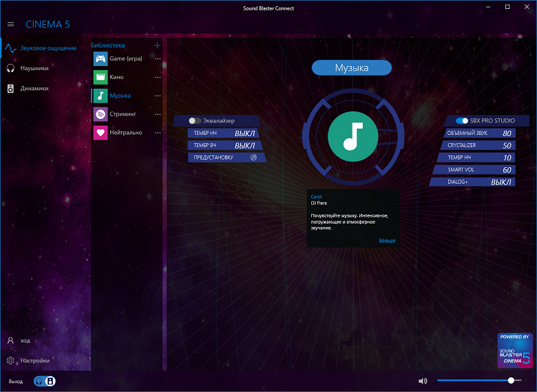Screen dimensions: 537x392
Task: Click the ПРЕДУСТАНОВКУ button
Action: pyautogui.click(x=227, y=157)
